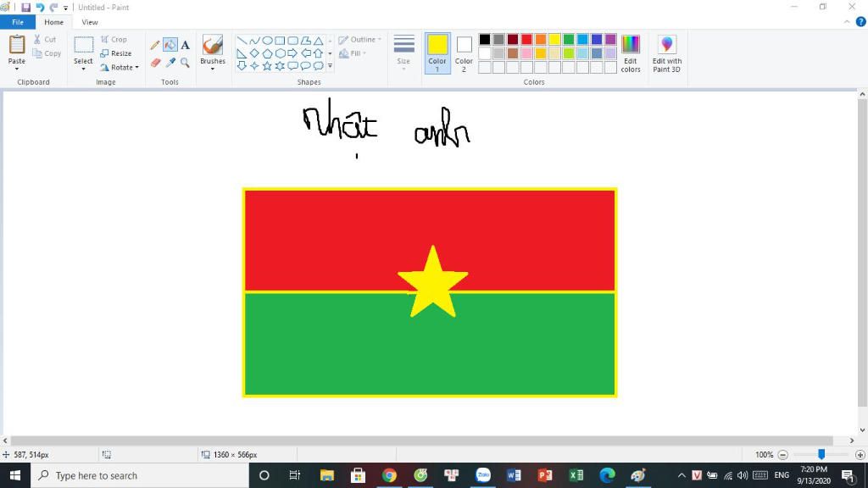The height and width of the screenshot is (488, 868).
Task: Click Edit with Paint 3D
Action: click(x=666, y=53)
